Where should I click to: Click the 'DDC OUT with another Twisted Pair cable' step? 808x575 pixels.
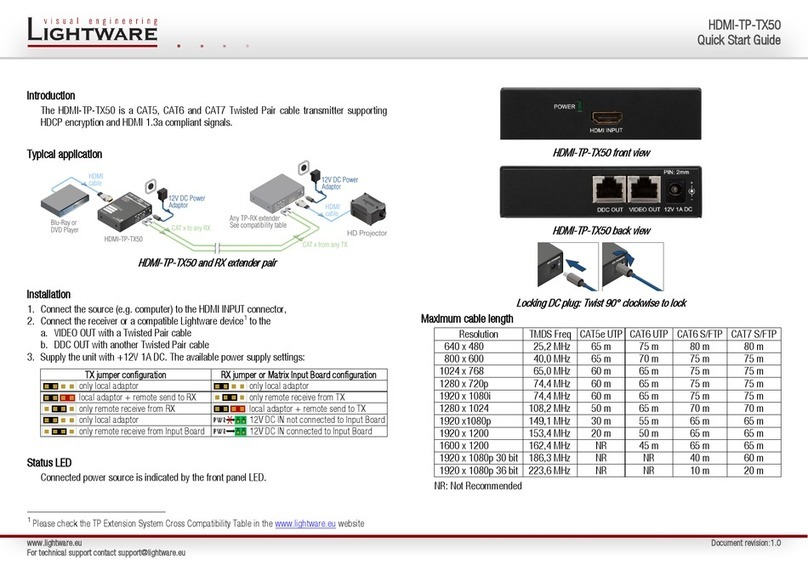[x=131, y=345]
